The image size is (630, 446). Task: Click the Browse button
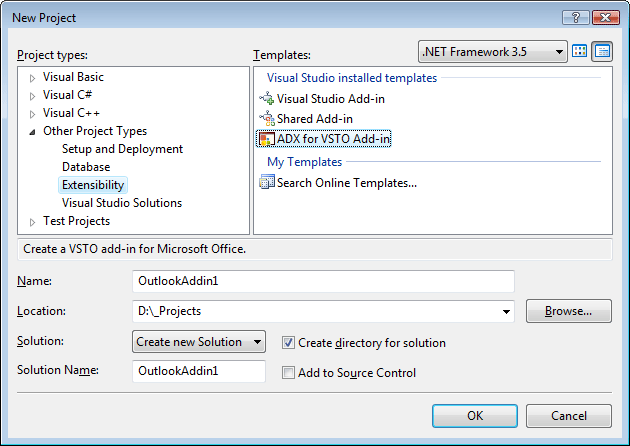[x=569, y=311]
